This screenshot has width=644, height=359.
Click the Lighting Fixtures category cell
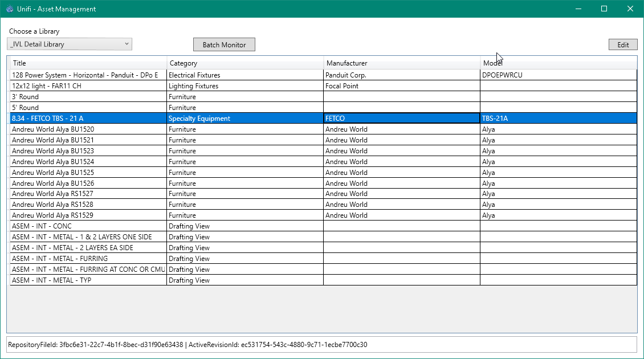245,86
